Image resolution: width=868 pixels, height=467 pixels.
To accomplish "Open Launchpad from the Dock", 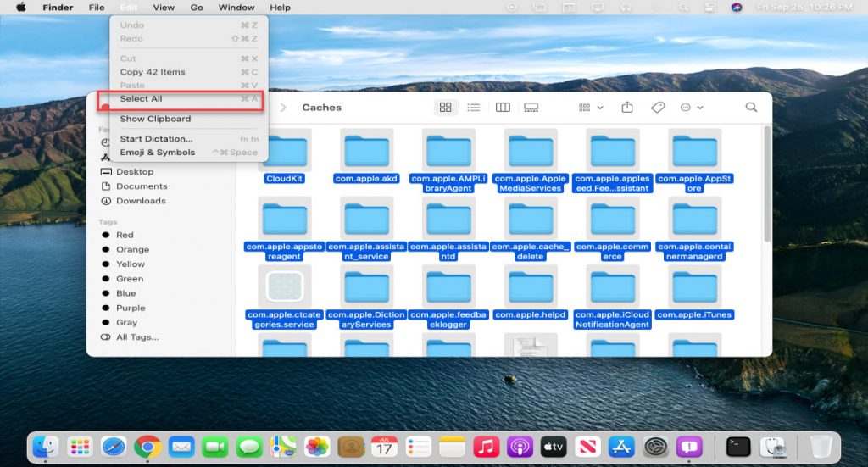I will pyautogui.click(x=80, y=447).
